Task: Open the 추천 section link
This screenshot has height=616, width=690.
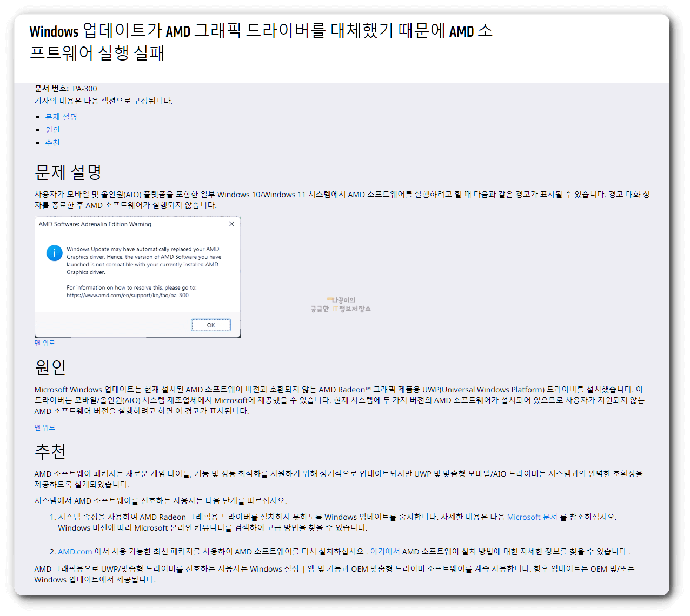Action: click(x=52, y=143)
